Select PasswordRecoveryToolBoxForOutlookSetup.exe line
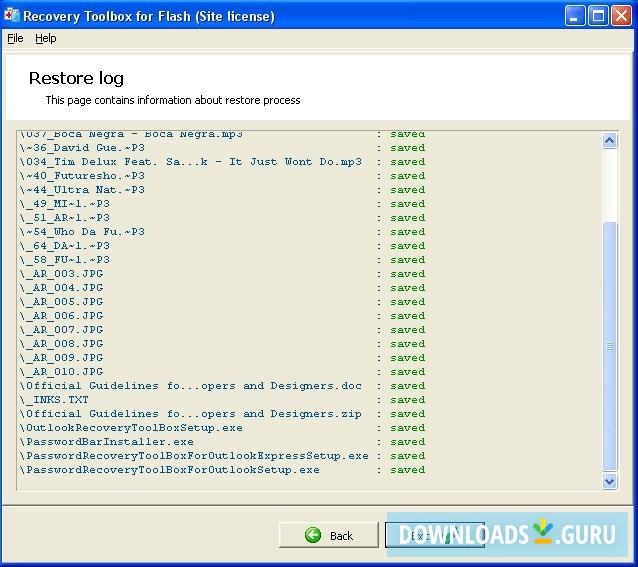 point(223,470)
